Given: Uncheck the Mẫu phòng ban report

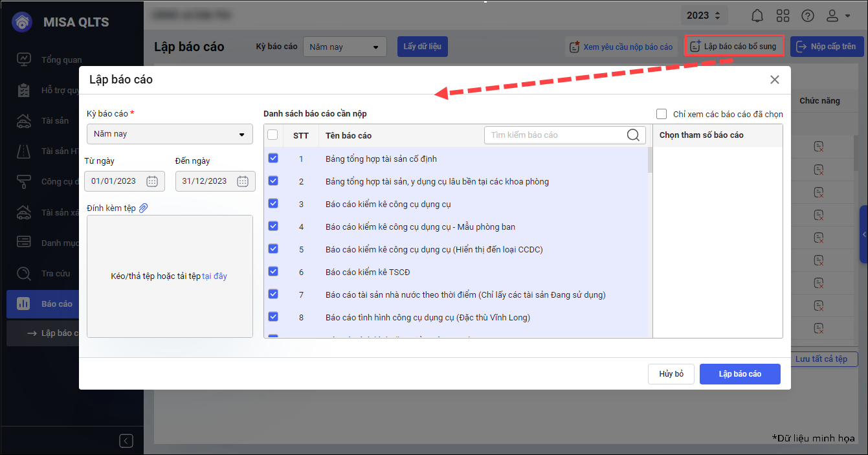Looking at the screenshot, I should coord(273,226).
